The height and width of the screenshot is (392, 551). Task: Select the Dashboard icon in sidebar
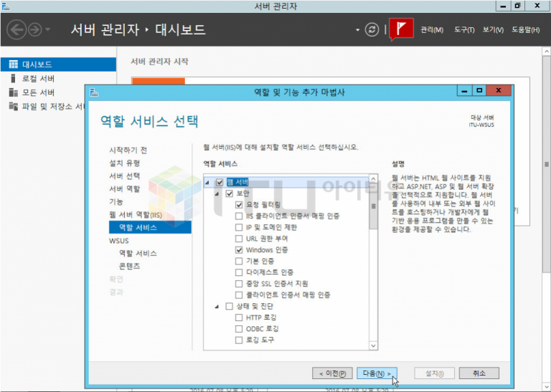pos(13,64)
